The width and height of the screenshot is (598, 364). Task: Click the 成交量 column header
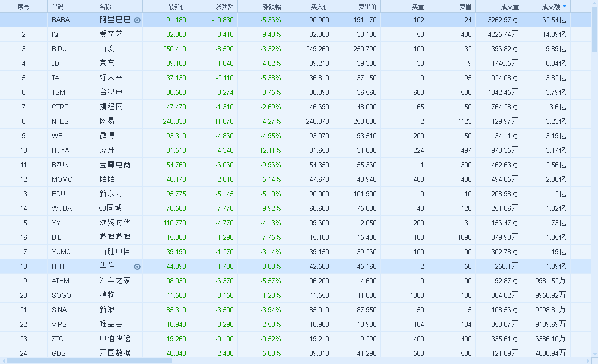[x=509, y=7]
